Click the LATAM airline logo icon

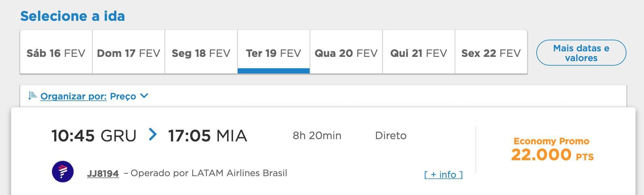coord(63,172)
